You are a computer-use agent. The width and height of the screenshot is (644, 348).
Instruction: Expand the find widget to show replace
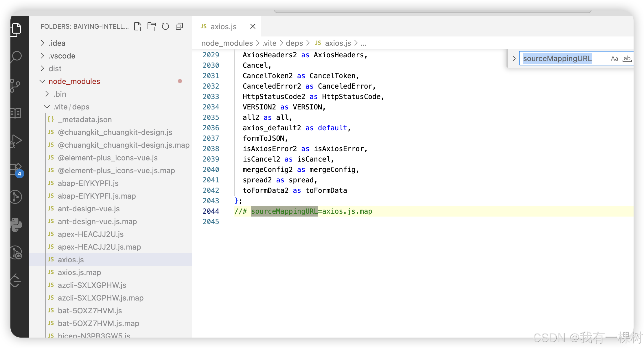(x=514, y=58)
